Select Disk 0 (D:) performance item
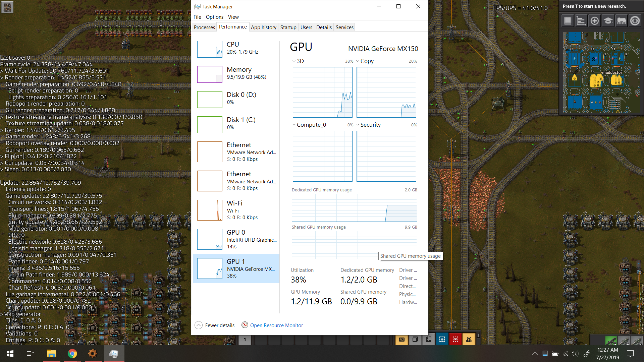The image size is (644, 362). click(x=236, y=99)
